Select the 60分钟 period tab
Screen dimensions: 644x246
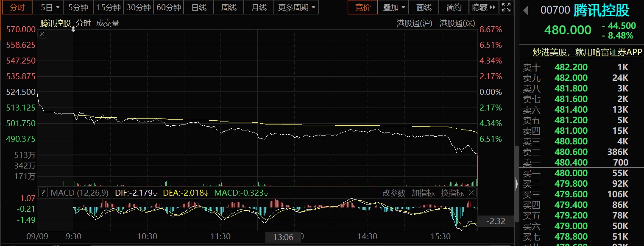tap(168, 7)
